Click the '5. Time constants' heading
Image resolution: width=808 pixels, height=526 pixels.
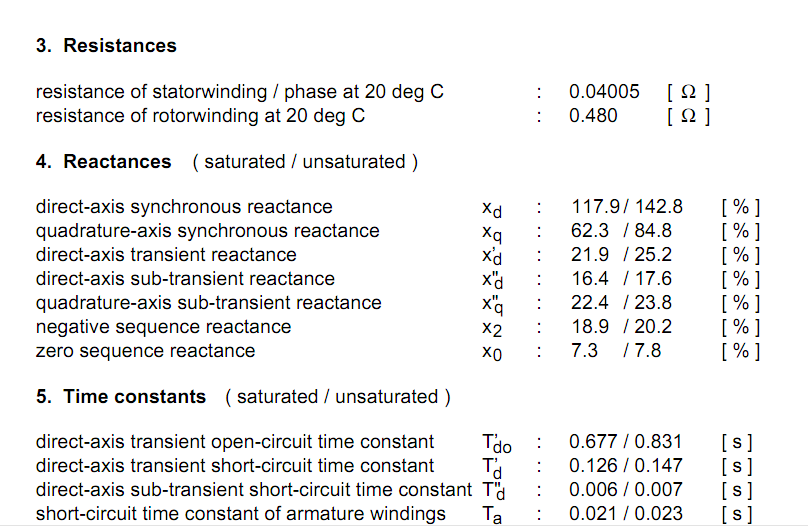tap(121, 396)
